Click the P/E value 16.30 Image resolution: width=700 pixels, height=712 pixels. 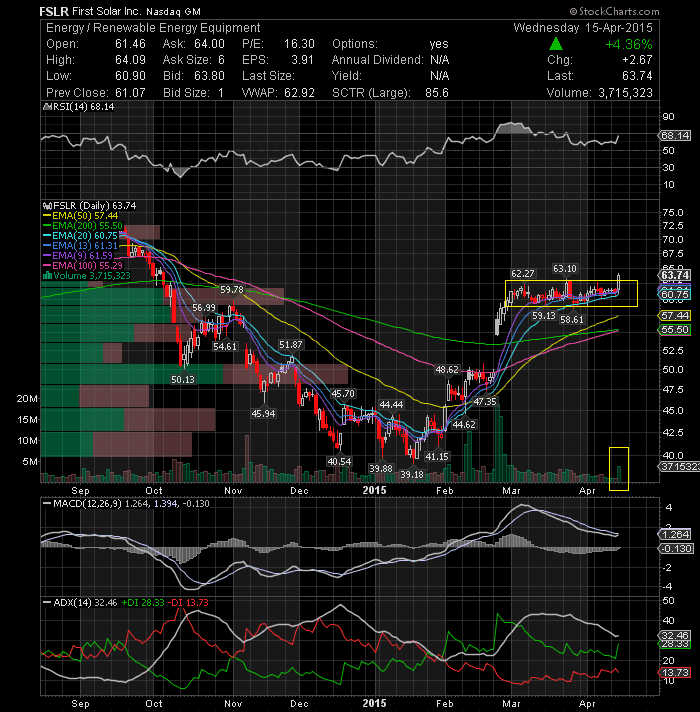point(299,44)
